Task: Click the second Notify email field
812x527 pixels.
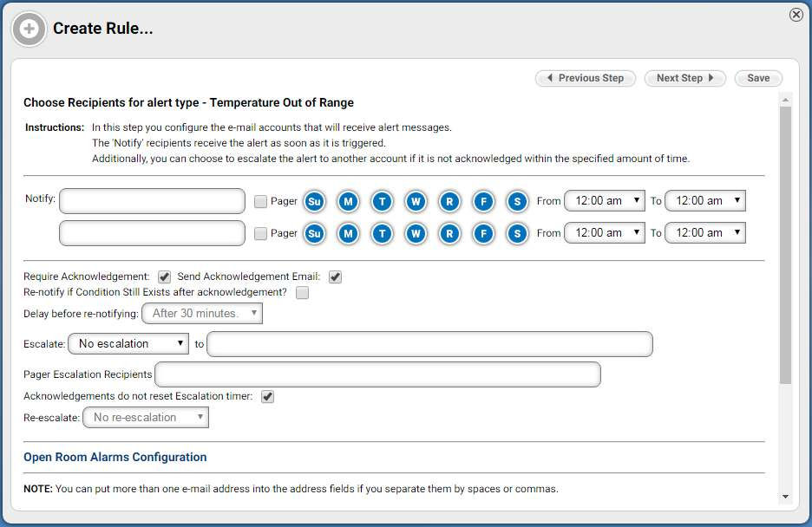Action: pyautogui.click(x=153, y=233)
